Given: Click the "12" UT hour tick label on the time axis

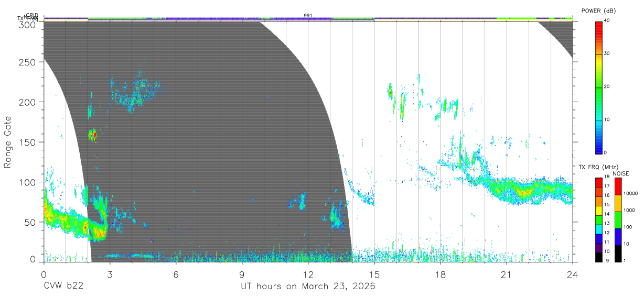Looking at the screenshot, I should click(x=308, y=274).
